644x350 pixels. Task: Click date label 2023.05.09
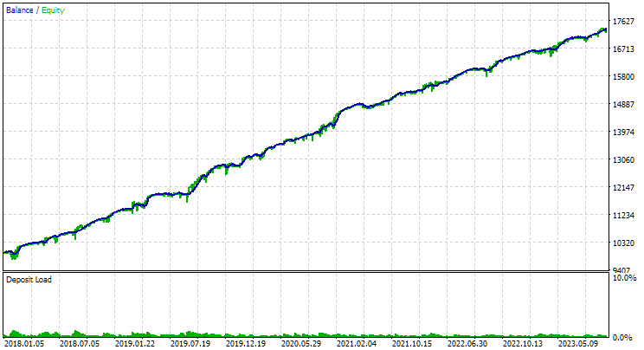578,343
